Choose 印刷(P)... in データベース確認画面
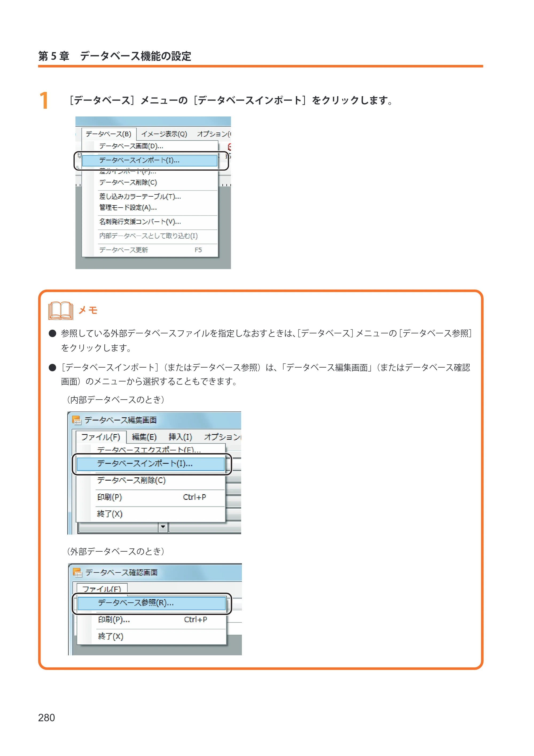This screenshot has width=534, height=756. pyautogui.click(x=152, y=620)
